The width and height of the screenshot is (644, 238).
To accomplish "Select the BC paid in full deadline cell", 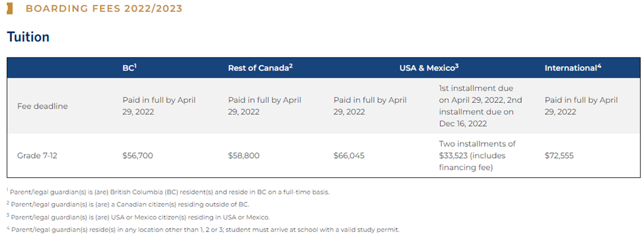I will [x=159, y=106].
